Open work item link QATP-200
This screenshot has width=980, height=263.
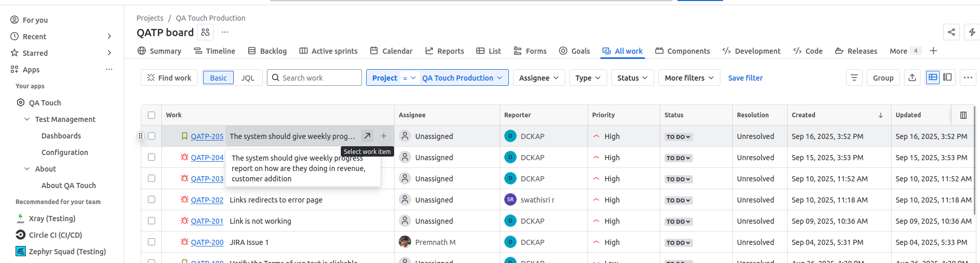coord(207,242)
